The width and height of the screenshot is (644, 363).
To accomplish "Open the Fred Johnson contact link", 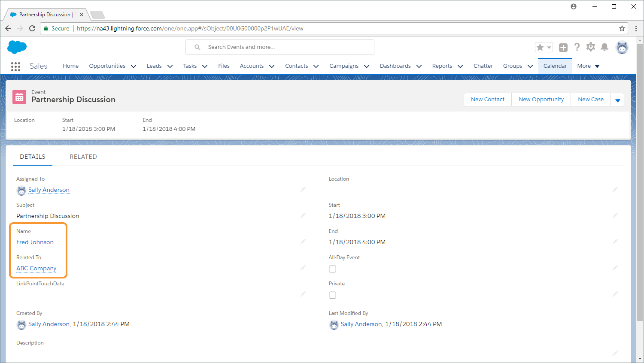I will [35, 242].
